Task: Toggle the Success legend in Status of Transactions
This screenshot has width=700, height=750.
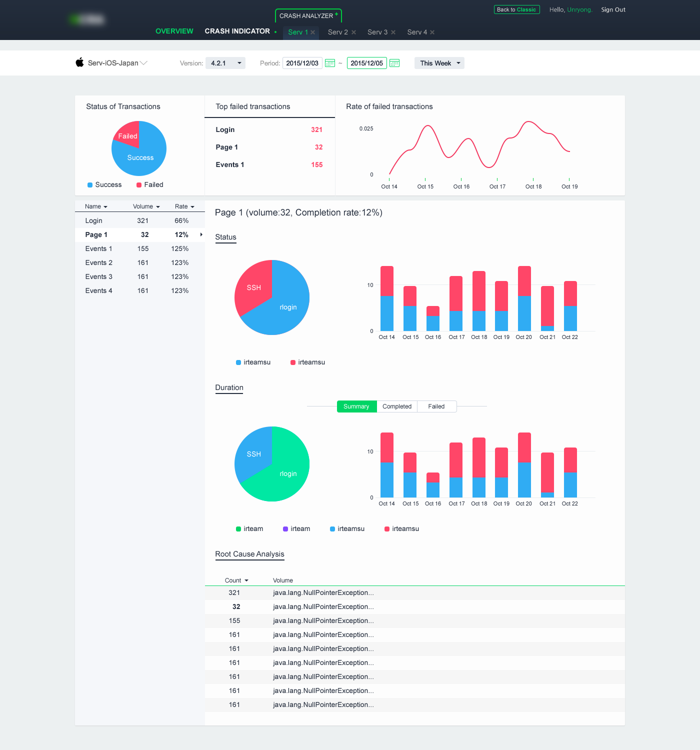Action: [x=104, y=185]
